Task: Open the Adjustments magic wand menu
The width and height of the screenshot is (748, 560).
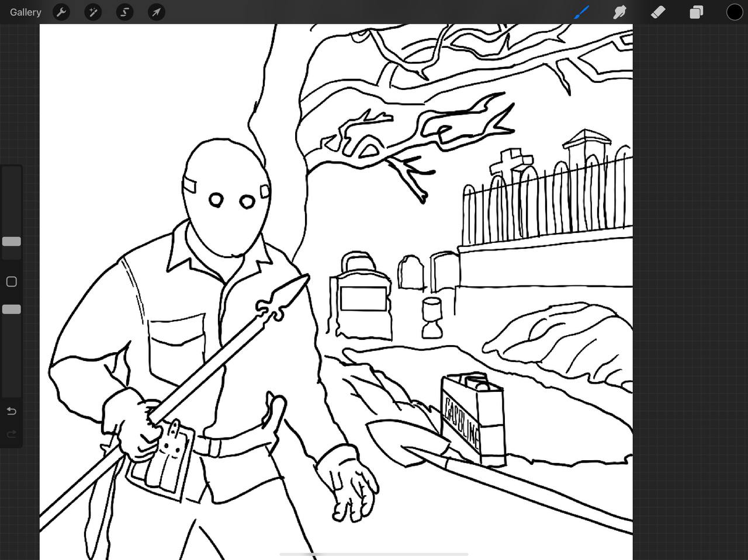Action: pos(93,12)
